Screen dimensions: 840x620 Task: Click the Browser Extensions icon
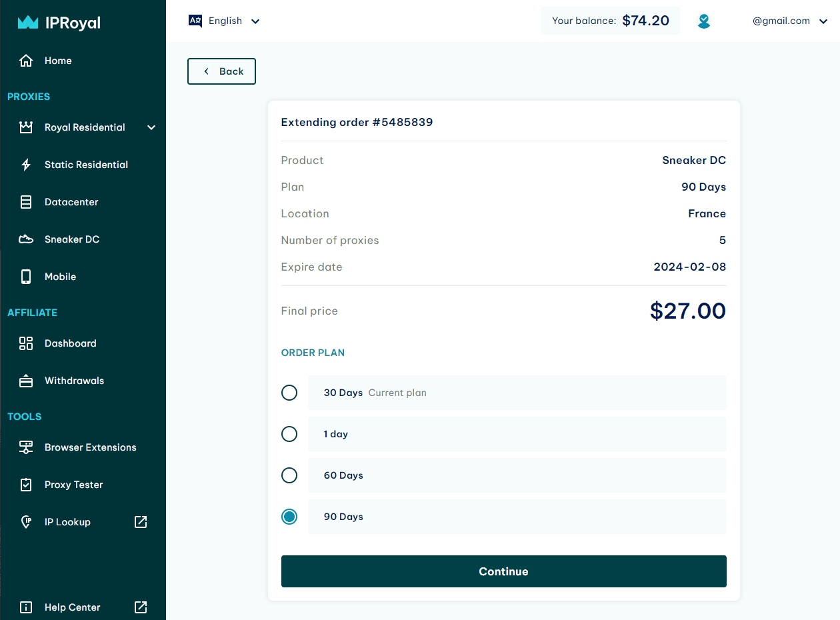pos(26,447)
